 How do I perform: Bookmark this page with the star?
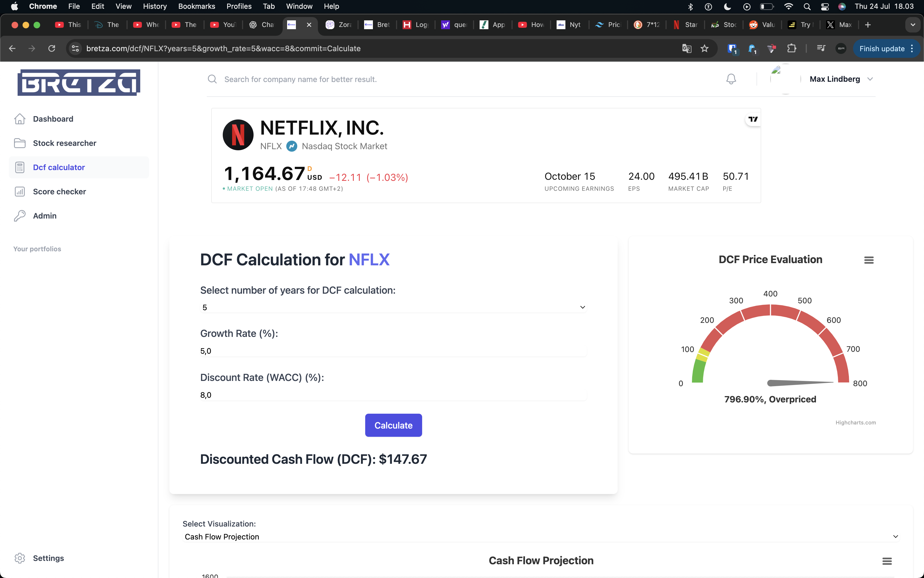(705, 48)
